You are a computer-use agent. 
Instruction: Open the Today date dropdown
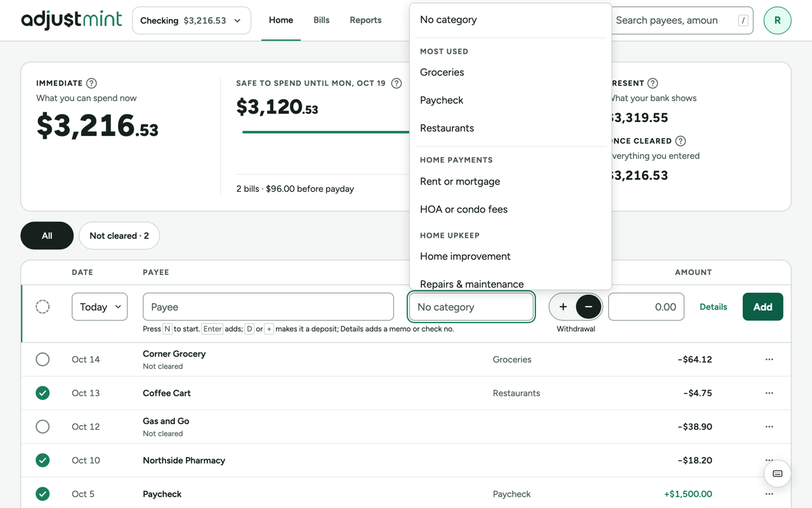100,307
